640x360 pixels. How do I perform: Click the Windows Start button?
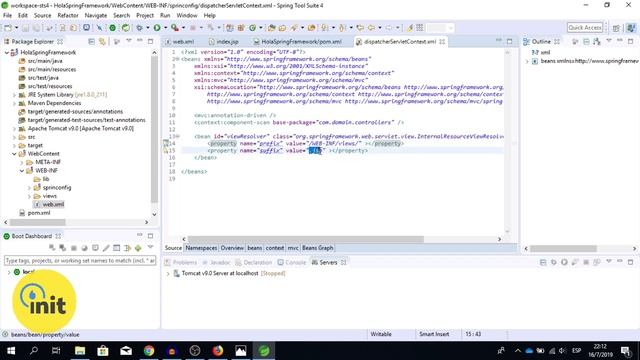coord(11,351)
